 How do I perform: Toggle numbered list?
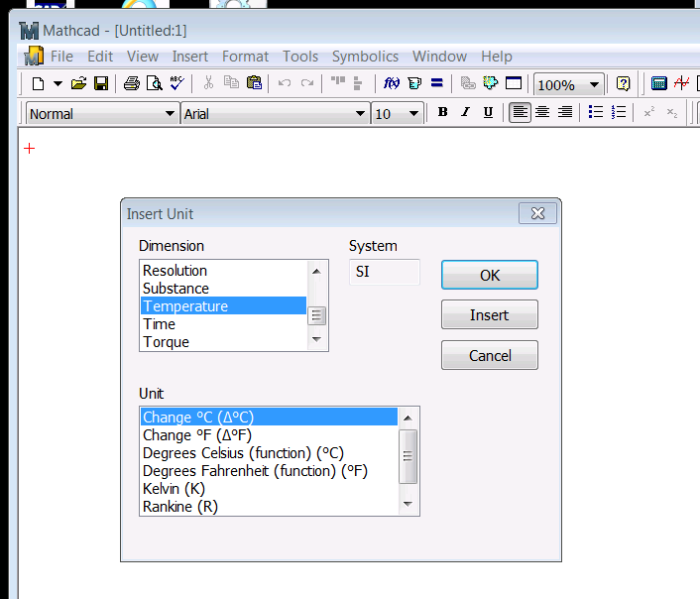[x=619, y=112]
